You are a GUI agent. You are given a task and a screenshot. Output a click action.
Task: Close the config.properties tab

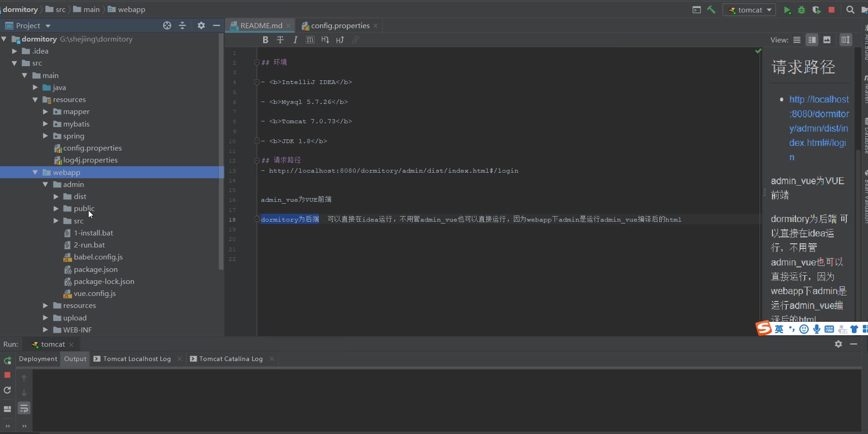(x=376, y=25)
